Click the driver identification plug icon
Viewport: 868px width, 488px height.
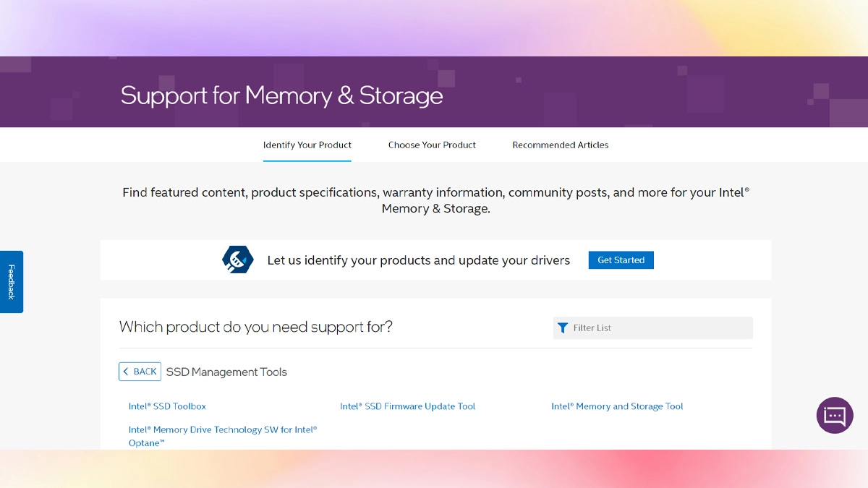coord(237,260)
